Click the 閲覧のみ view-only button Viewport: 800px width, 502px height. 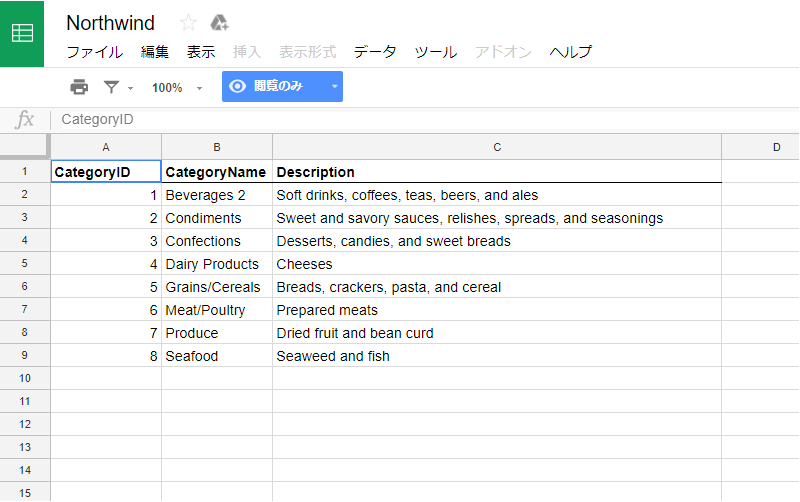pos(277,87)
